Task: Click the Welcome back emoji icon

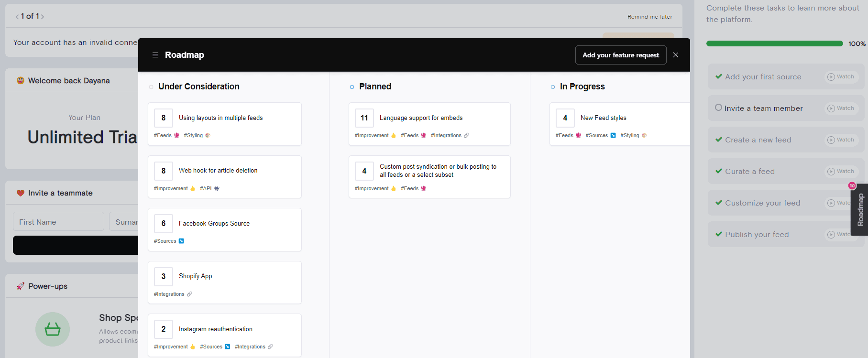Action: click(x=21, y=80)
